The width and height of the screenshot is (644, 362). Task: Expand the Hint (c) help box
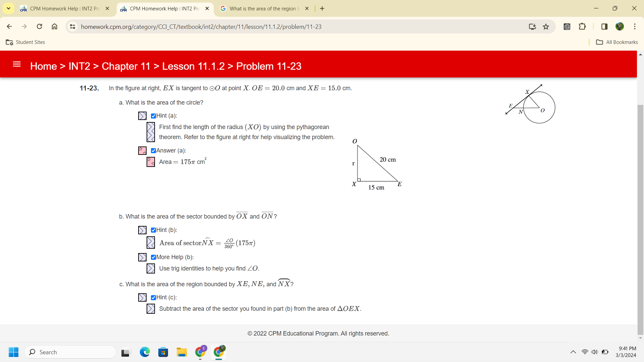click(142, 297)
